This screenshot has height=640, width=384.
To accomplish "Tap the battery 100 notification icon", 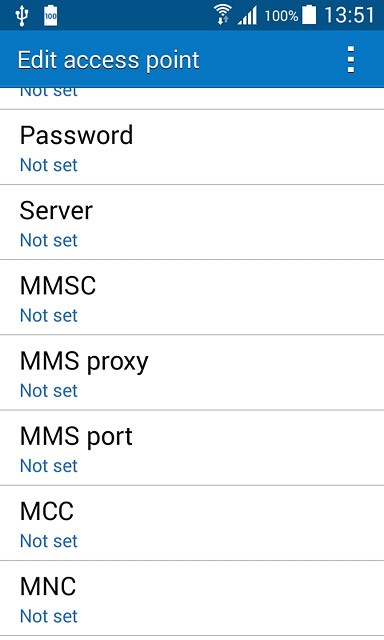I will pos(51,16).
